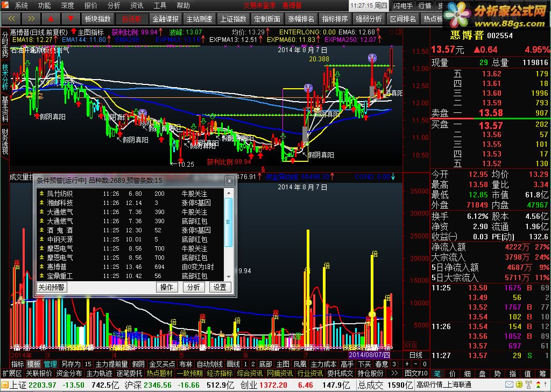Screen dimensions: 551x392
Task: Go forward with the double right arrow
Action: click(x=31, y=19)
